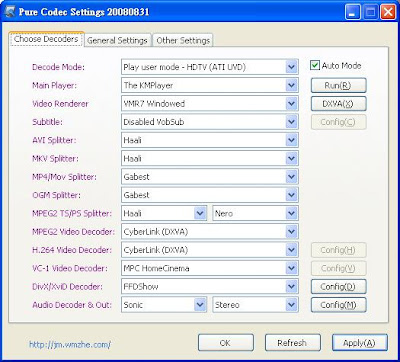Confirm with the OK button
This screenshot has height=362, width=400.
(x=226, y=343)
